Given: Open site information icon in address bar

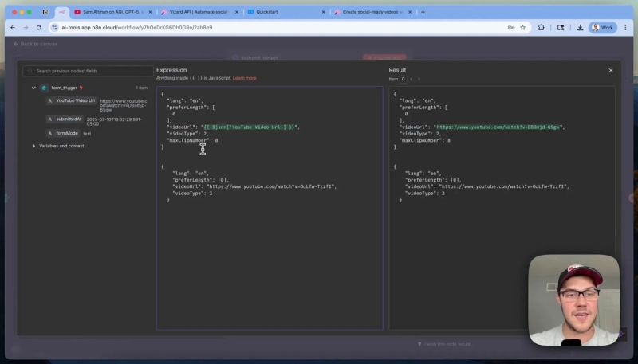Looking at the screenshot, I should tap(54, 28).
